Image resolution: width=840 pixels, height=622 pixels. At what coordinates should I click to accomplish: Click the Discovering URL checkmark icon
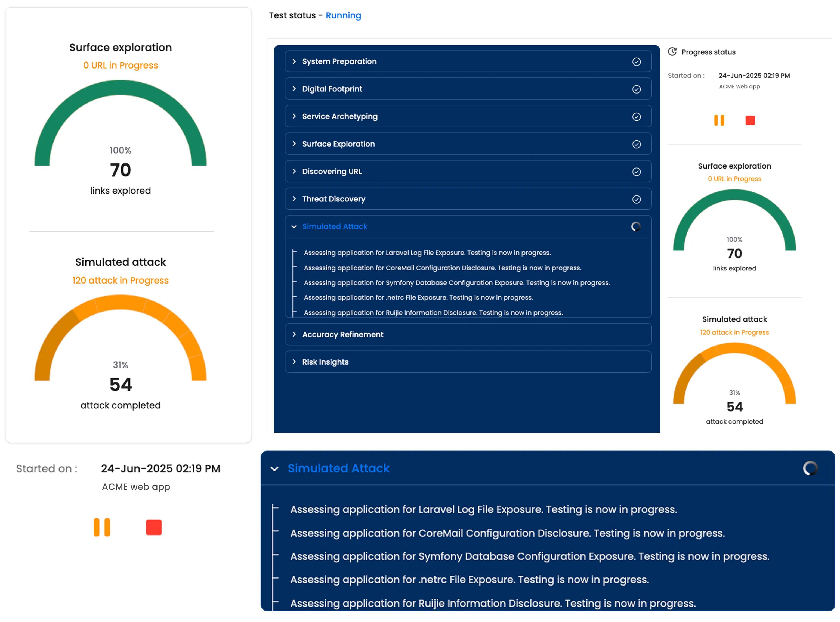637,171
